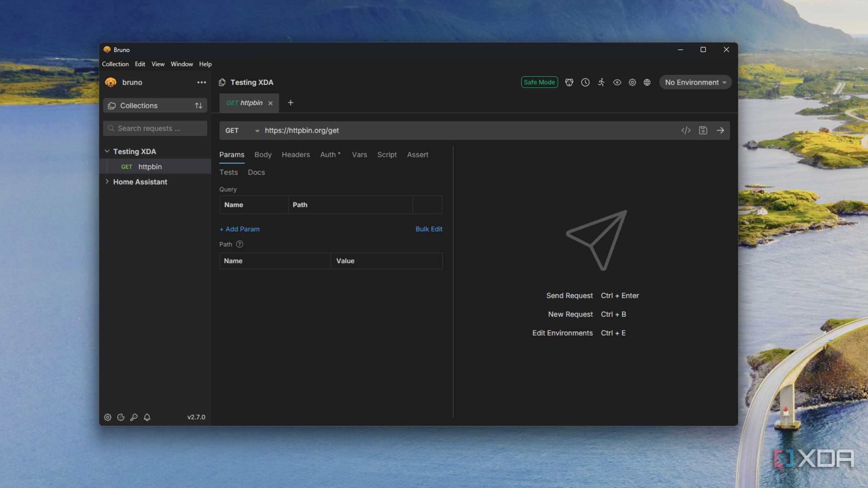Switch to the Docs tab
This screenshot has height=488, width=868.
[x=256, y=172]
